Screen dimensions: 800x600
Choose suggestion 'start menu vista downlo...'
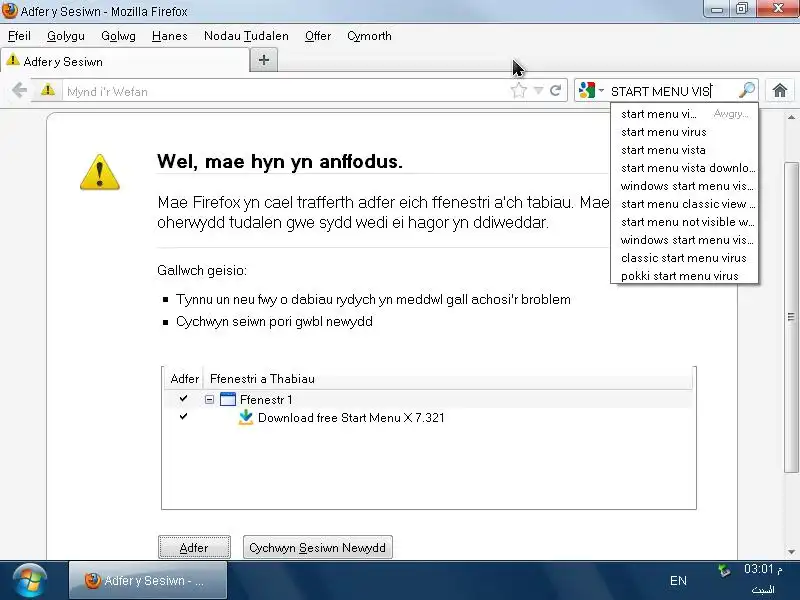[x=684, y=168]
